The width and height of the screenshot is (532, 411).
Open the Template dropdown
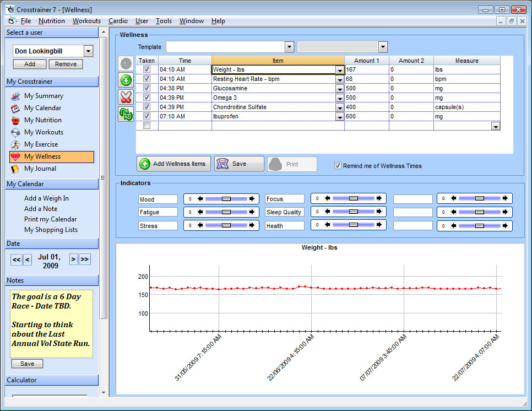(290, 47)
